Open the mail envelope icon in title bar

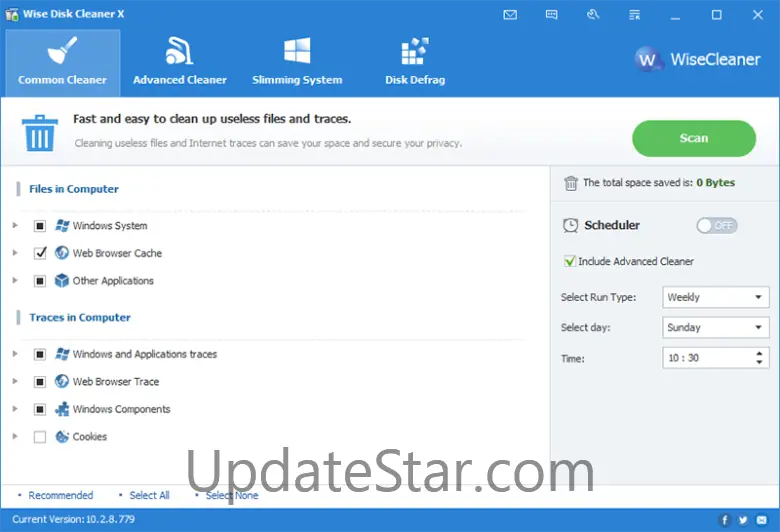pos(510,15)
